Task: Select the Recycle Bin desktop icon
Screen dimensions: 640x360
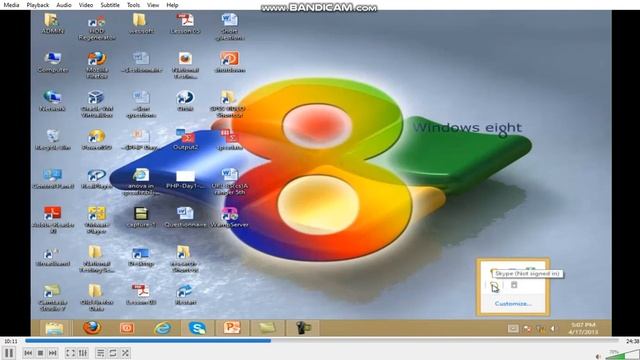Action: tap(53, 140)
